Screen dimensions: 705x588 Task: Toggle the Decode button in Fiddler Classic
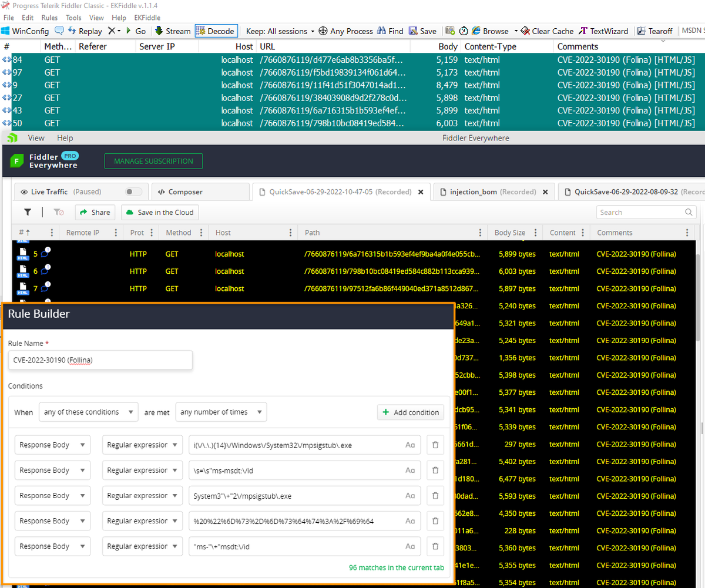click(x=215, y=31)
